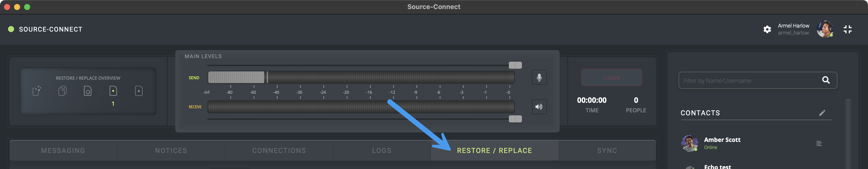
Task: Click the stacked copies icon in Restore overview
Action: pos(62,91)
